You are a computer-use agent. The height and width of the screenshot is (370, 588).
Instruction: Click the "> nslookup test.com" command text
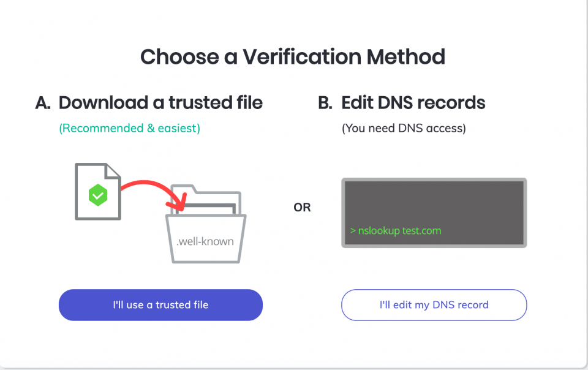396,230
